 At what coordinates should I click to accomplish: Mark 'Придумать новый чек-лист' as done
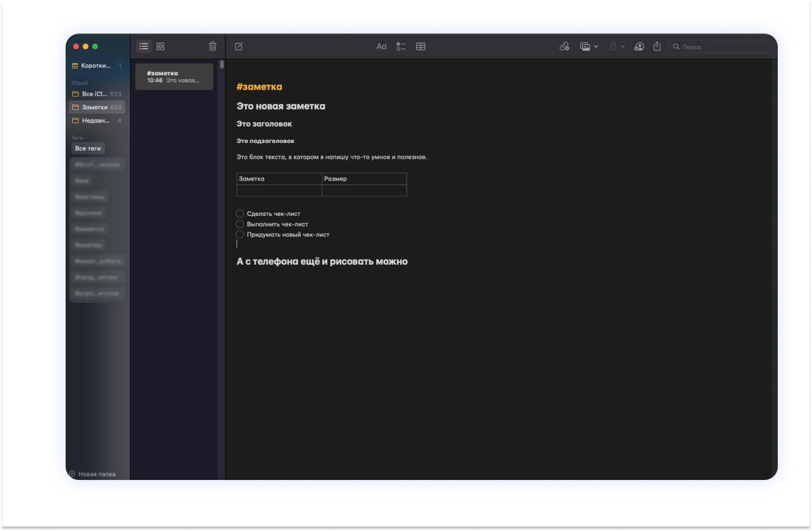[240, 234]
